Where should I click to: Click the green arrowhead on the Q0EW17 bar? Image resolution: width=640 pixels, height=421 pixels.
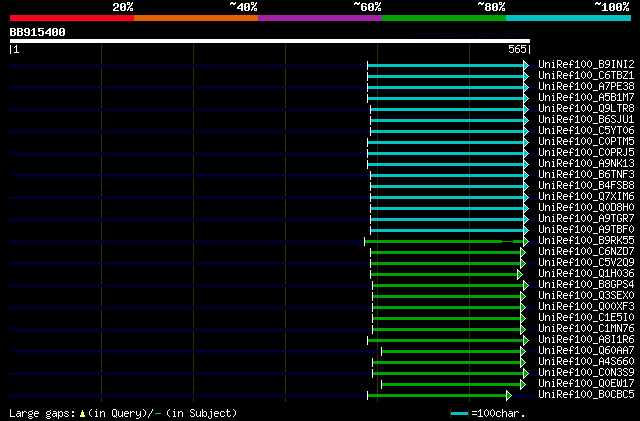[x=523, y=384]
